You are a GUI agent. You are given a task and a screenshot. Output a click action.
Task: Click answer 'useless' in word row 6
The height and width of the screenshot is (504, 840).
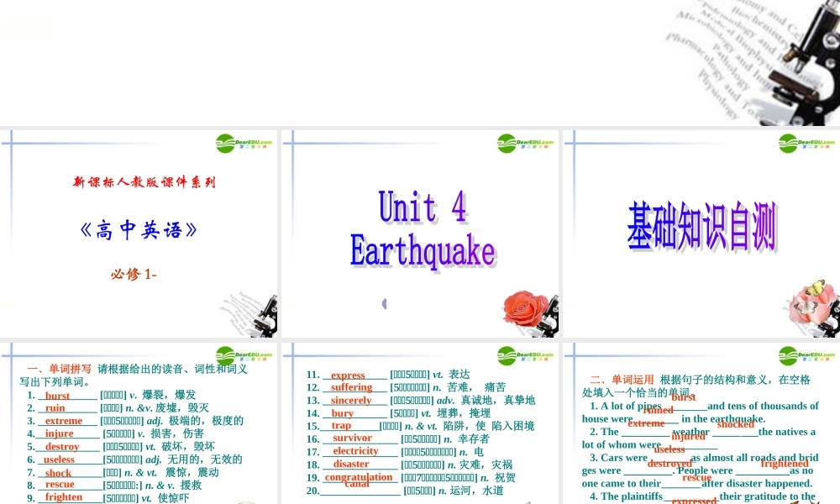59,459
